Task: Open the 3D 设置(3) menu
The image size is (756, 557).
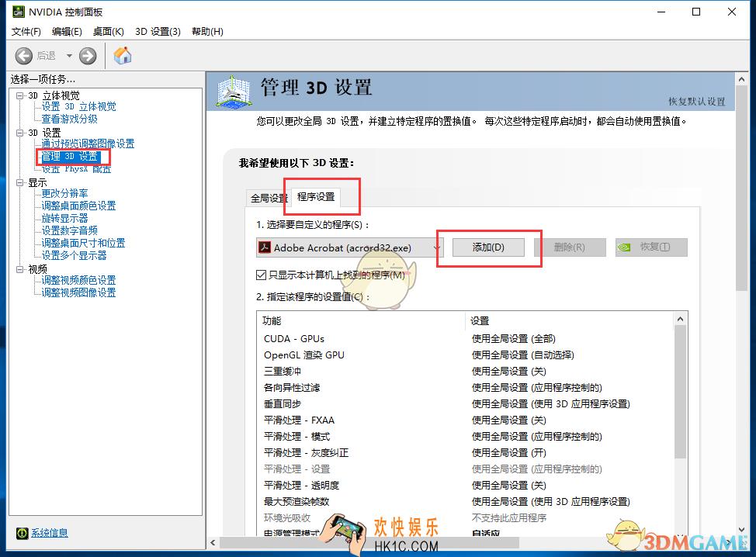Action: 158,31
